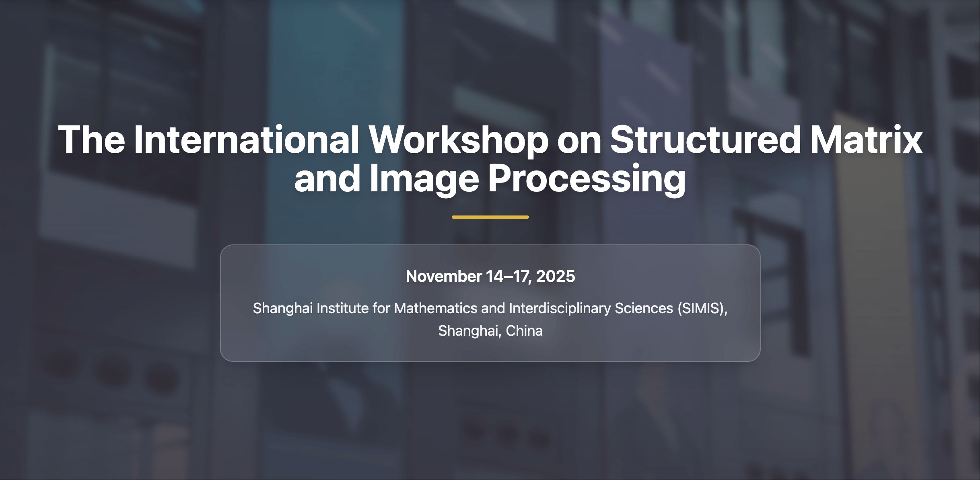Click "Structured" in the main heading

click(x=705, y=140)
